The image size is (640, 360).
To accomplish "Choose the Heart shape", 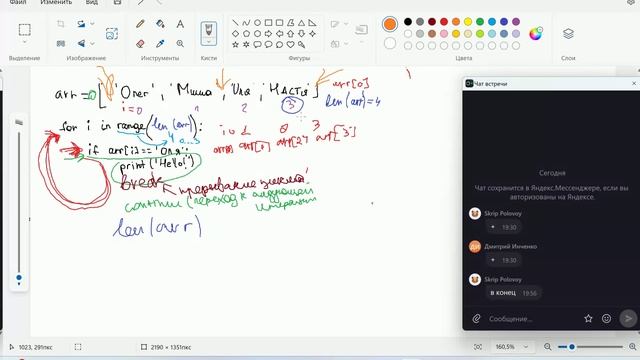I will 290,44.
